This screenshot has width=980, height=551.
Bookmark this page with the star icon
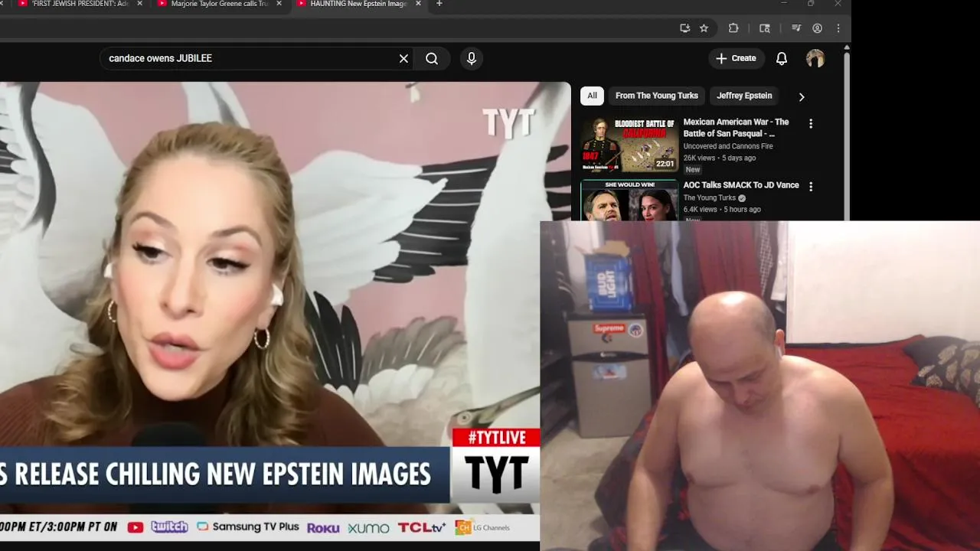704,28
